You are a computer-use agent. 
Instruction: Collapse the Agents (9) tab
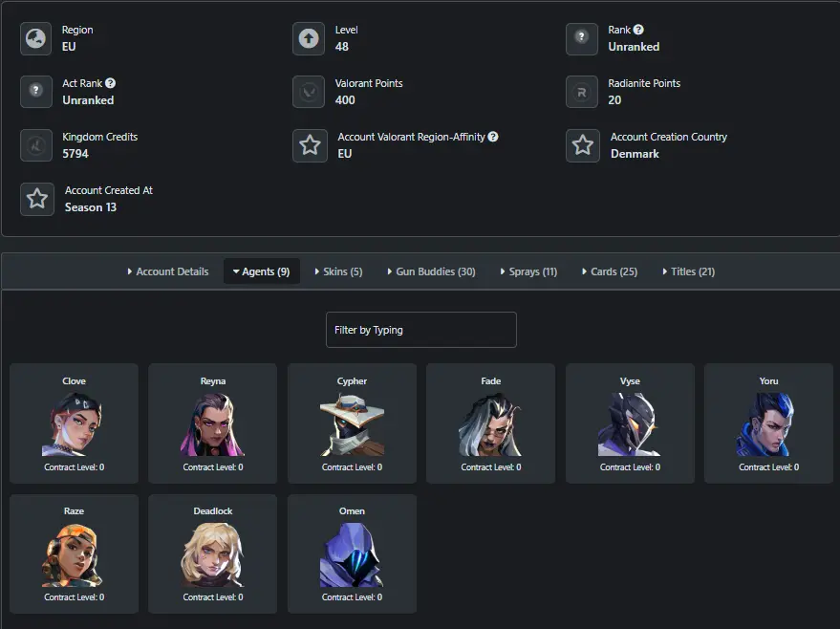262,271
